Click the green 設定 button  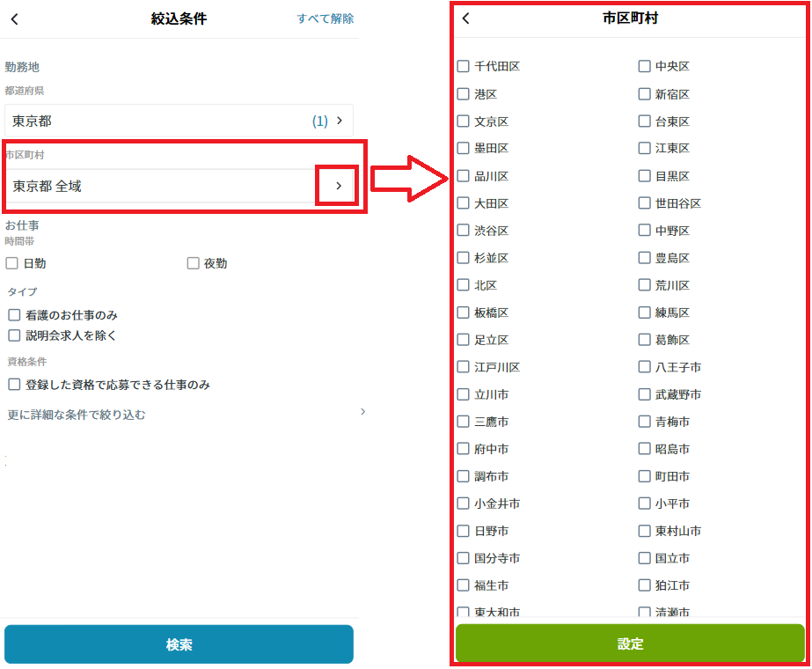click(x=630, y=643)
